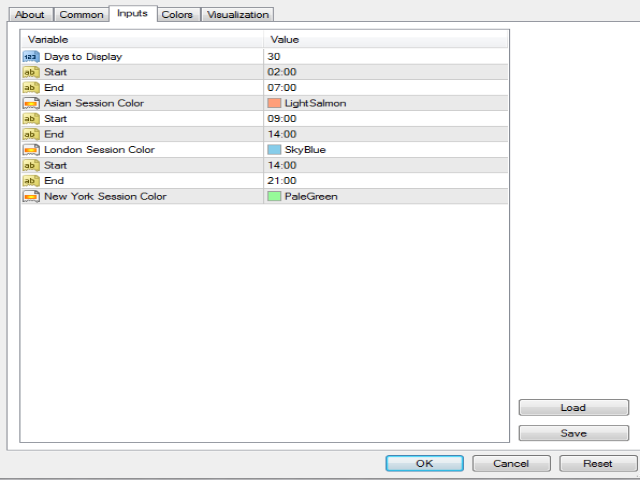Select the 21:00 end time value

(282, 181)
